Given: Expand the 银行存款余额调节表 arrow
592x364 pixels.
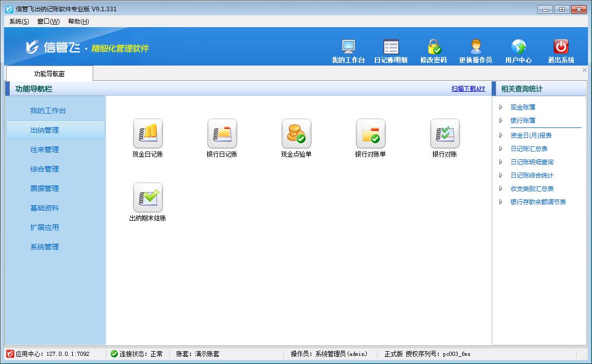Looking at the screenshot, I should [501, 202].
